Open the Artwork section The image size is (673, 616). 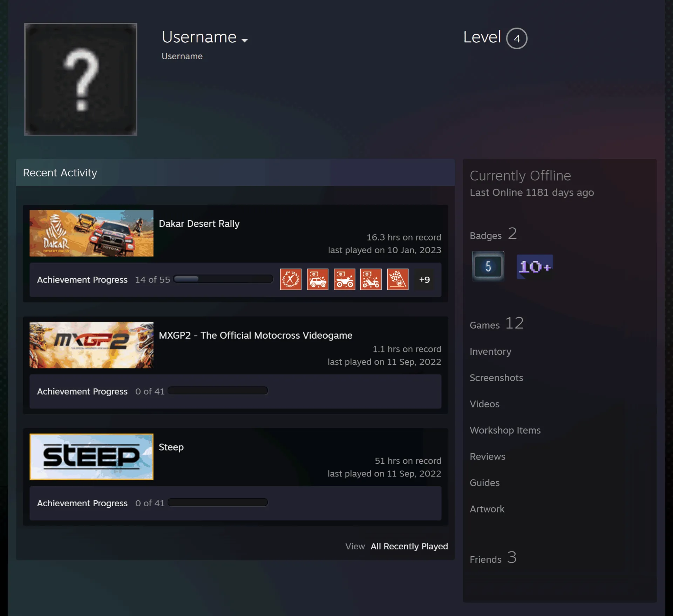(x=487, y=509)
